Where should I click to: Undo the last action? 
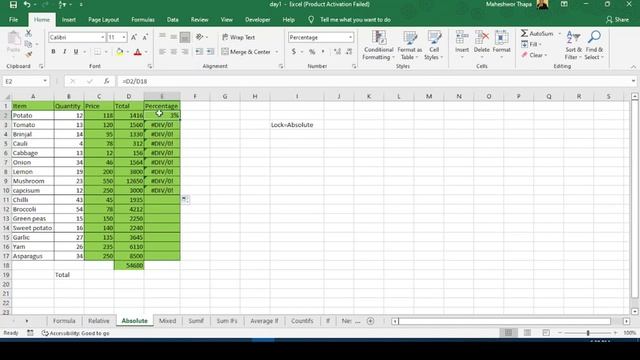click(x=27, y=4)
